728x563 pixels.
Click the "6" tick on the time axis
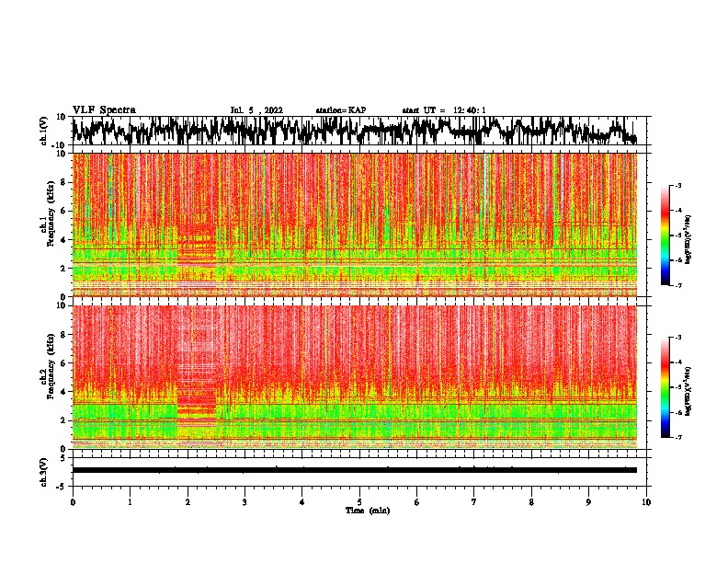tap(417, 502)
